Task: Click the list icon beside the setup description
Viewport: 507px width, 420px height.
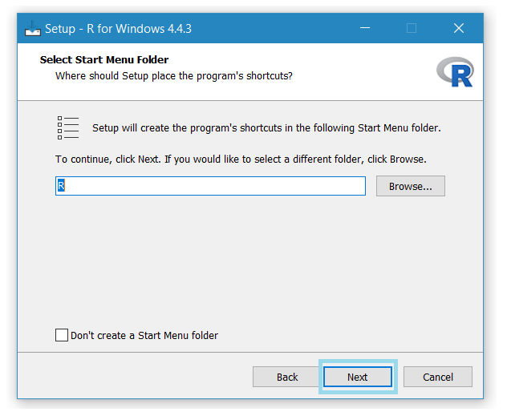Action: [68, 128]
